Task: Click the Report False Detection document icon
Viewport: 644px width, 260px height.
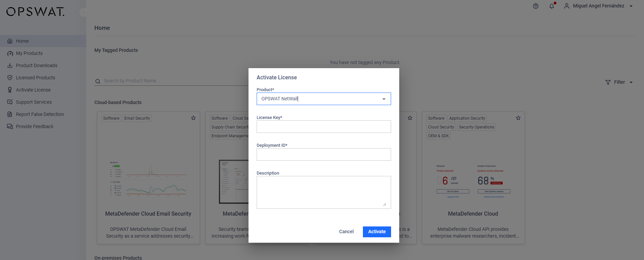Action: tap(10, 114)
